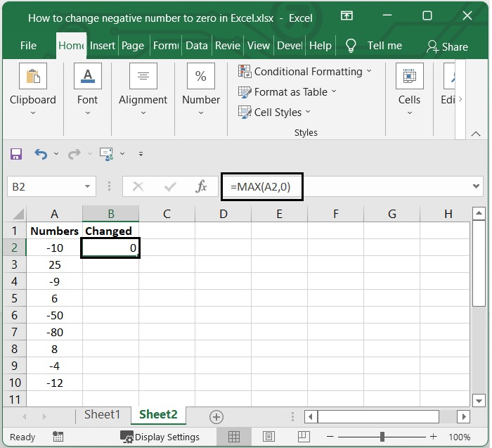492x448 pixels.
Task: Open the Touch/Mouse mode dropdown arrow
Action: (x=122, y=154)
